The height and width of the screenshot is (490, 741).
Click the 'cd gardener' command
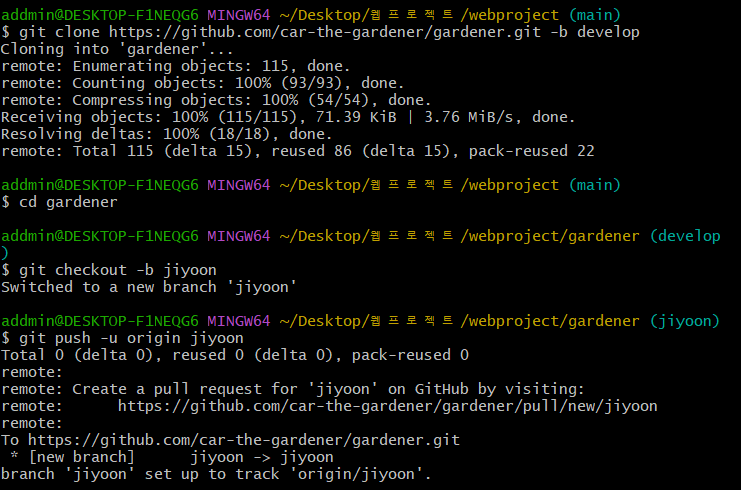[x=59, y=202]
